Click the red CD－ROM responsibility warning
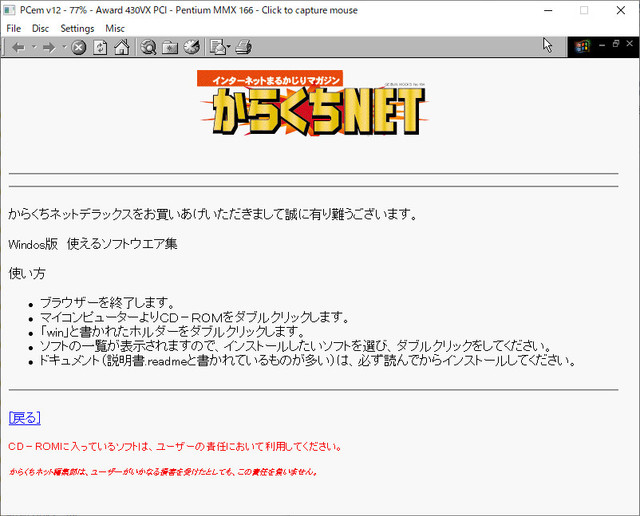 [175, 447]
